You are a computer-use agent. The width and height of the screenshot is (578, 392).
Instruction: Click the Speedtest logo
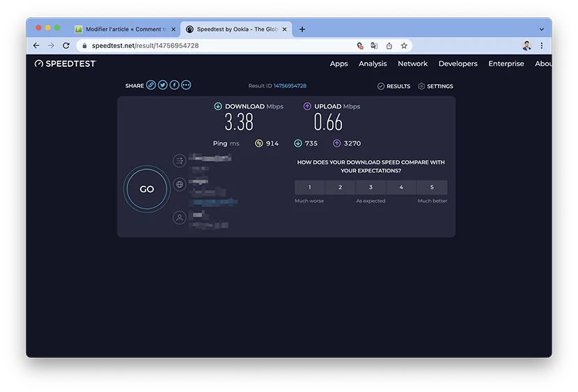(x=65, y=64)
